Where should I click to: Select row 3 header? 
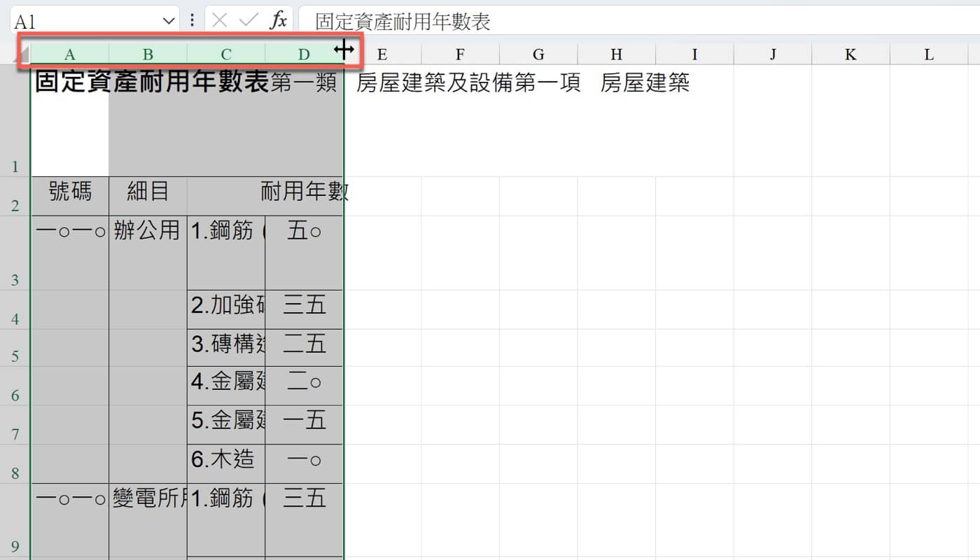[15, 253]
